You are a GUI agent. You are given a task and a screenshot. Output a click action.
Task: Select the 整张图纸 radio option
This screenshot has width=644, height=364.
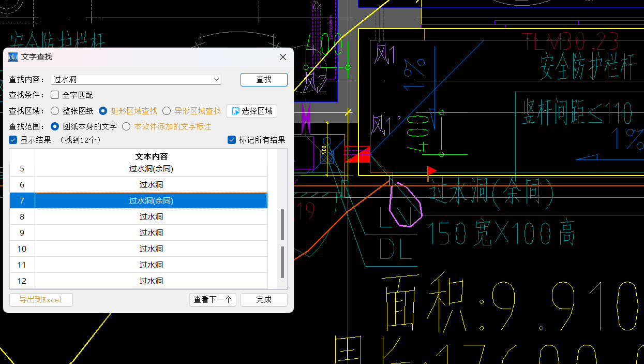[55, 111]
